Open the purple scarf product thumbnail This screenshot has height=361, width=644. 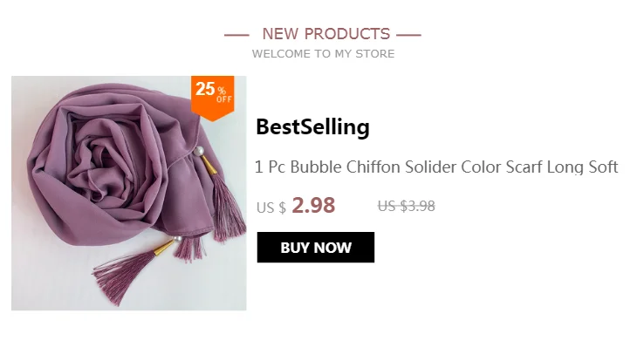click(129, 194)
